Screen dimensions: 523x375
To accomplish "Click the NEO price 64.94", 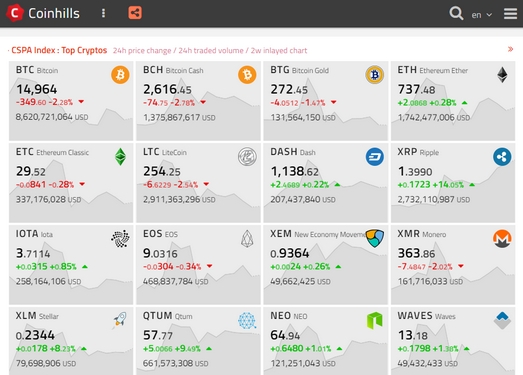I will (x=285, y=335).
